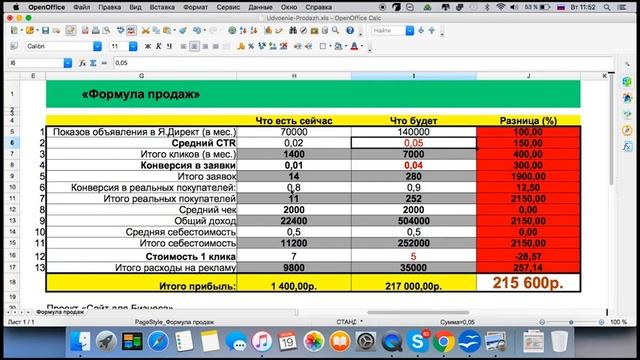Viewport: 640px width, 360px height.
Task: Select the Формула продаж sheet tab
Action: click(x=60, y=312)
